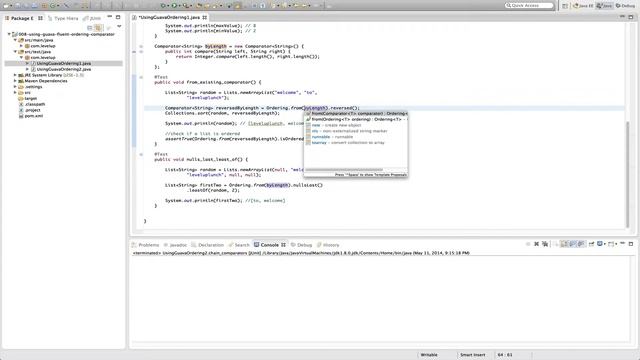Choose 'new - create new object' proposal

tap(356, 125)
